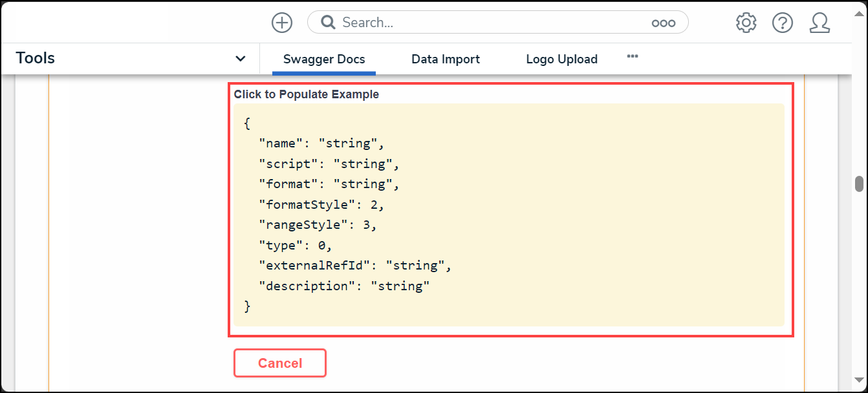Click the Tools section title
This screenshot has width=868, height=393.
coord(36,58)
